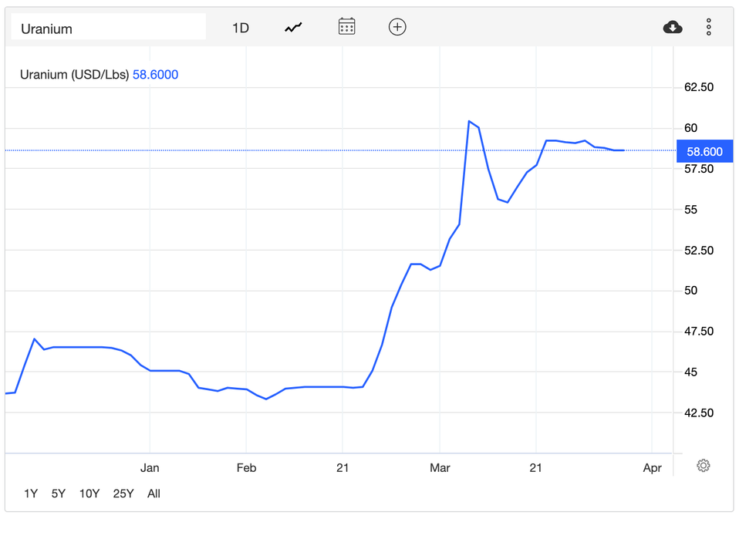Click the chart line peak above 60

coord(469,121)
